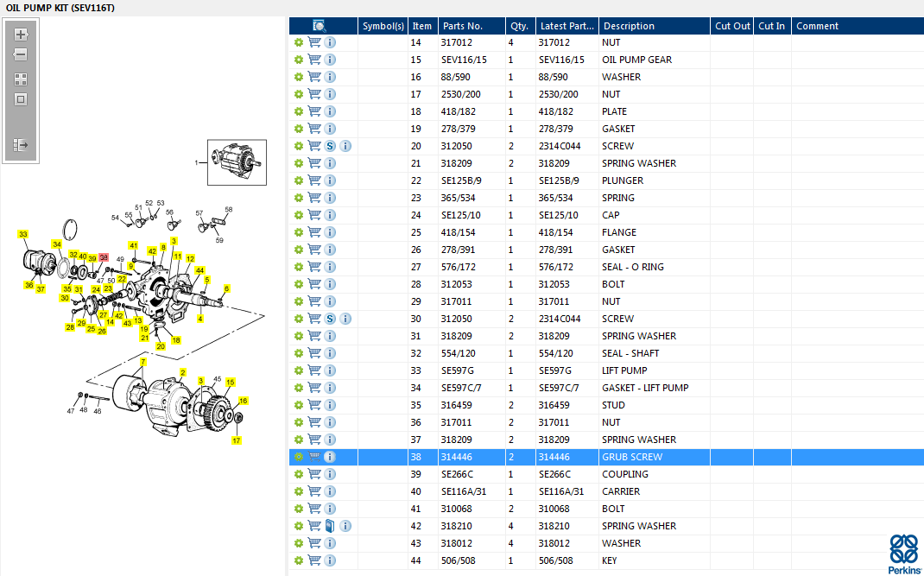Show info for SEAL - O RING row
924x576 pixels.
click(x=330, y=267)
